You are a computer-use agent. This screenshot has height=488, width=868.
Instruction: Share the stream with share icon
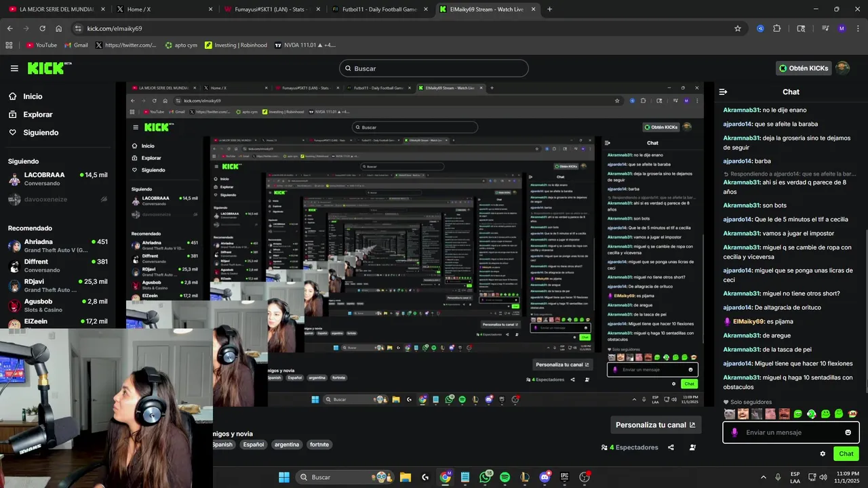pos(671,447)
